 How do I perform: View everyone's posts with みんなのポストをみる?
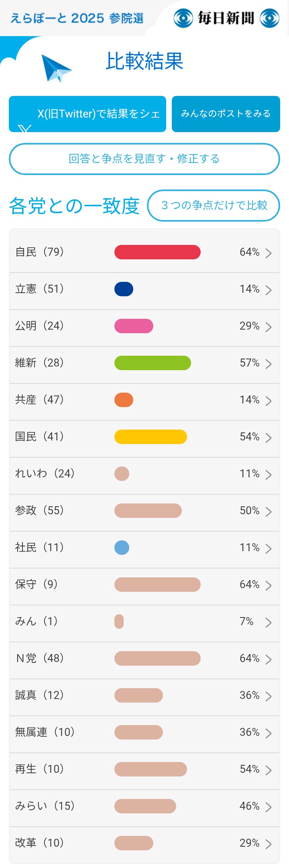coord(226,114)
